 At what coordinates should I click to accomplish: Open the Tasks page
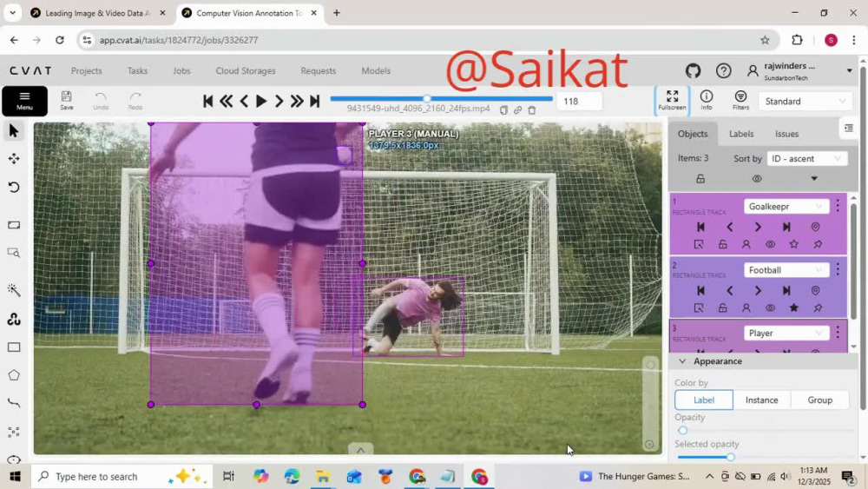[137, 71]
